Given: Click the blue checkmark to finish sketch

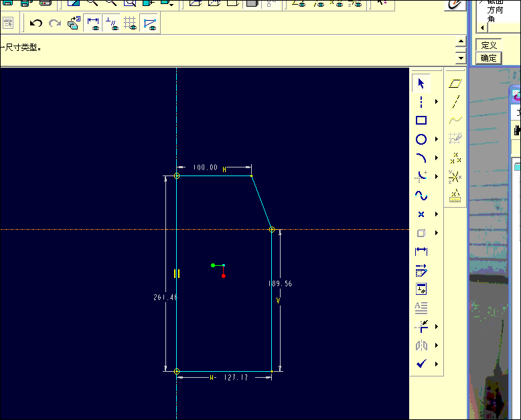Looking at the screenshot, I should click(x=421, y=364).
